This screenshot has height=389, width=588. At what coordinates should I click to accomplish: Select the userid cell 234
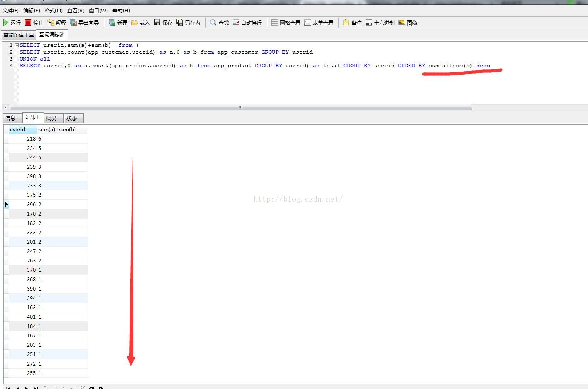(23, 148)
